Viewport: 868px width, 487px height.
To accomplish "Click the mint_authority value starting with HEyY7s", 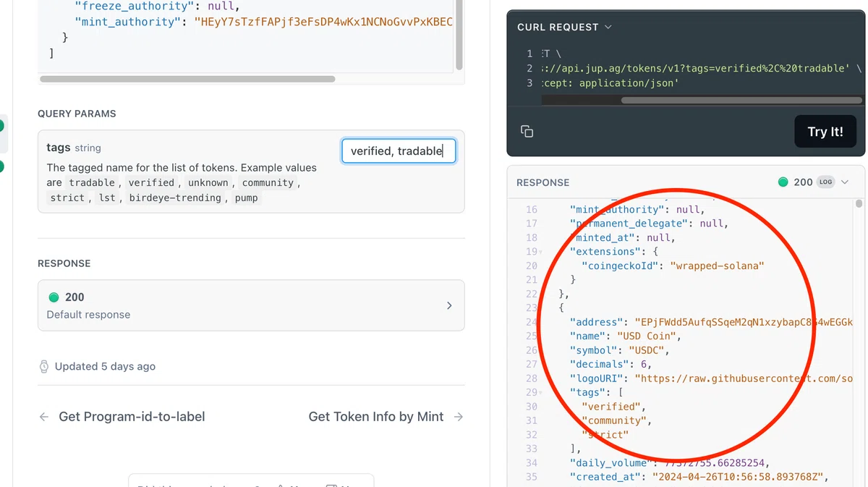I will coord(323,22).
